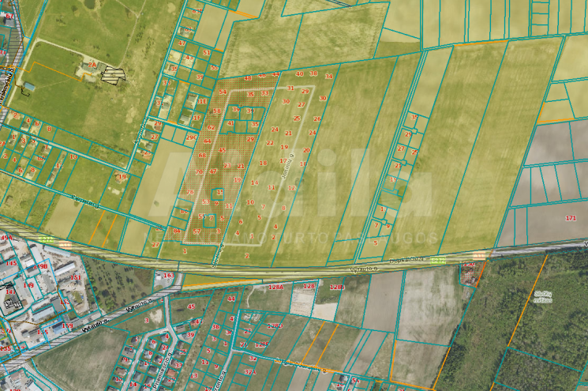The height and width of the screenshot is (391, 588).
Task: Select plot 54 in the dotted area
Action: click(223, 92)
